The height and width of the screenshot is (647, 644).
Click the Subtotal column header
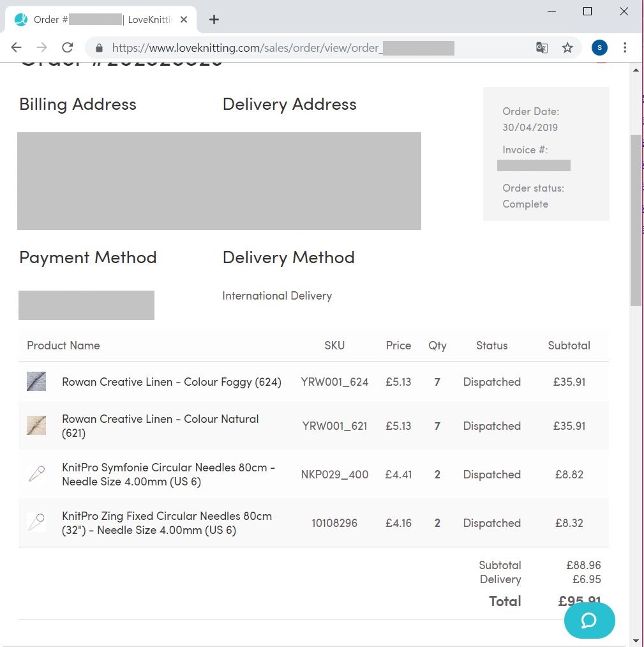[x=569, y=346]
